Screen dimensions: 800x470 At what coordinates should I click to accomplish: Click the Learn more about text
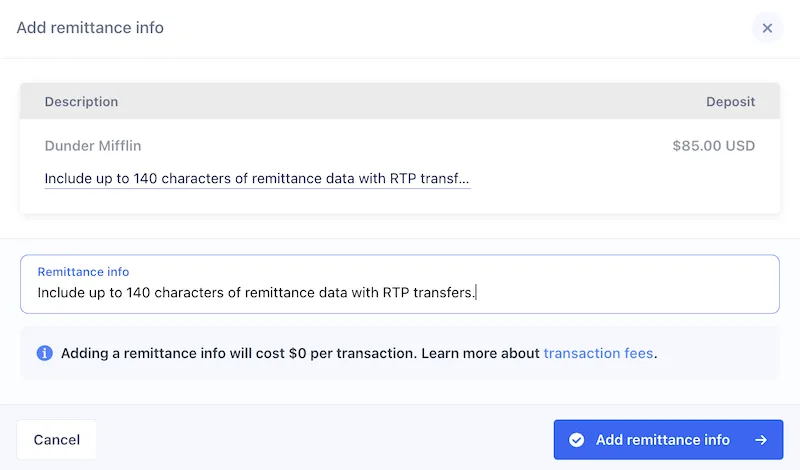481,353
